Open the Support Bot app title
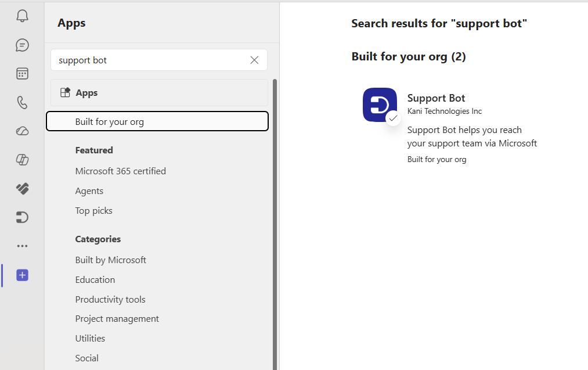 tap(436, 98)
